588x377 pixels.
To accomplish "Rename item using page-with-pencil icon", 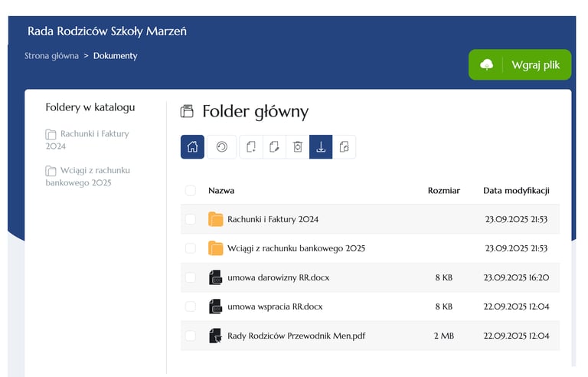I will (x=274, y=146).
